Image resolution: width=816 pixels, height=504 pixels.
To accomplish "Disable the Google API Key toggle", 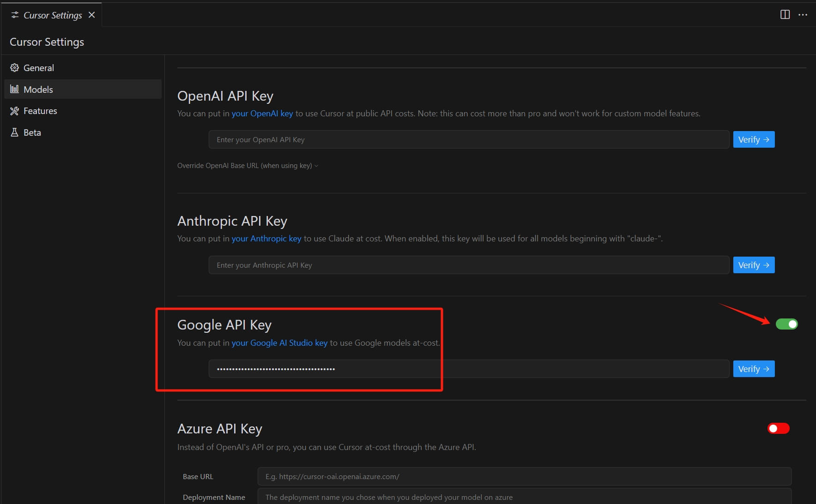I will [786, 324].
